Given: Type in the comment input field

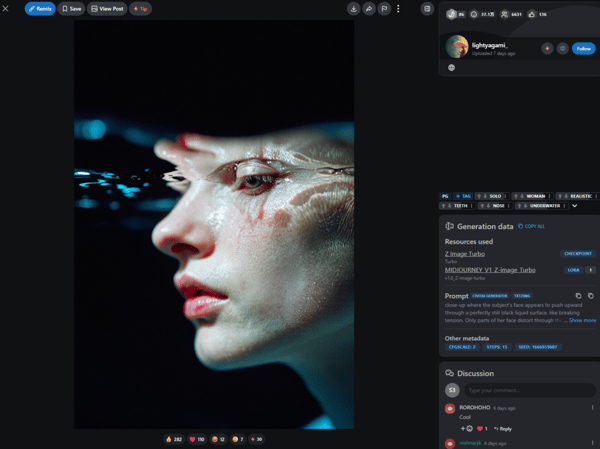Looking at the screenshot, I should 530,390.
